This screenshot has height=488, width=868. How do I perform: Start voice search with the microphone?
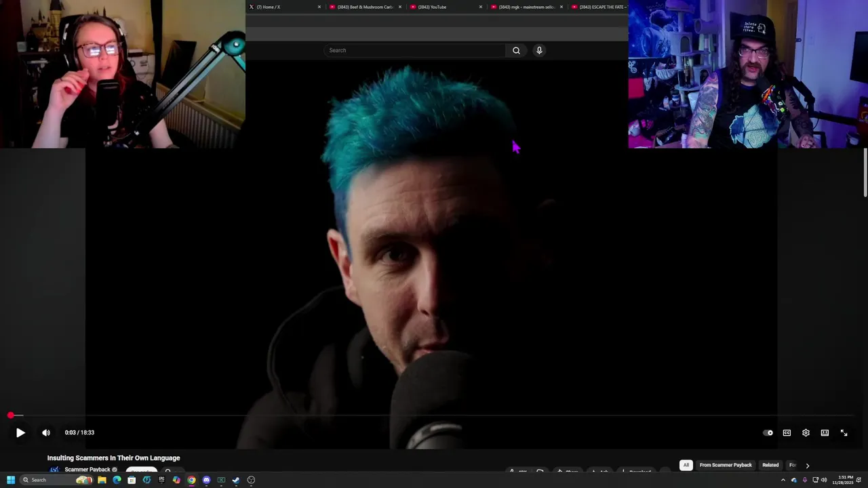tap(539, 50)
